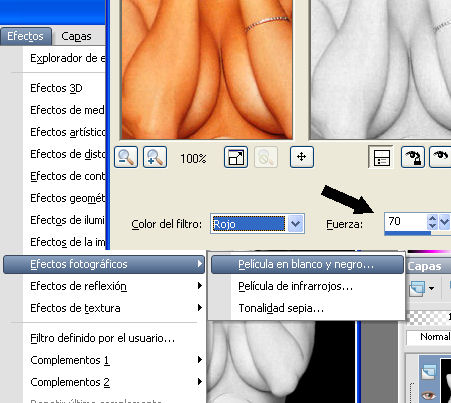451x403 pixels.
Task: Open the Capas menu
Action: pyautogui.click(x=76, y=36)
